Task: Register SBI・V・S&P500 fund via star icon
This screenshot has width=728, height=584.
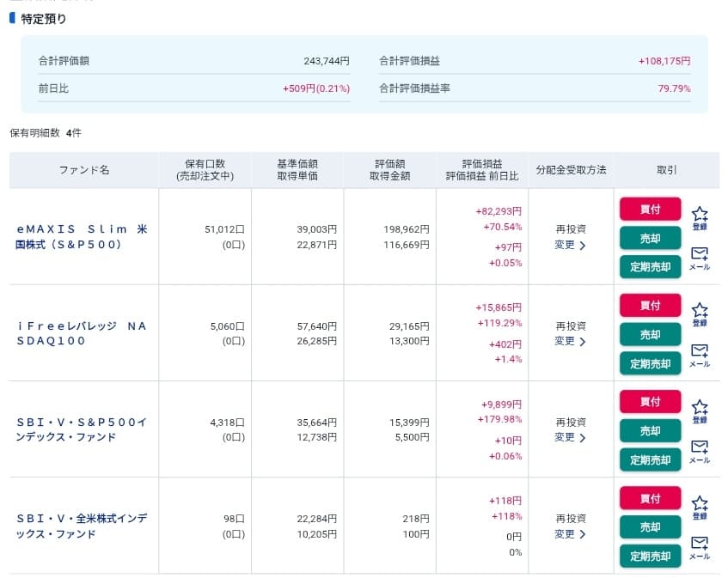Action: click(x=699, y=410)
